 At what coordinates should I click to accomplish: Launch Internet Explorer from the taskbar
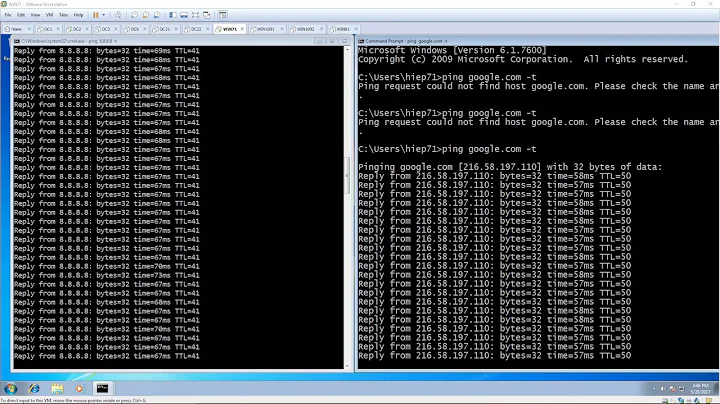pos(34,389)
